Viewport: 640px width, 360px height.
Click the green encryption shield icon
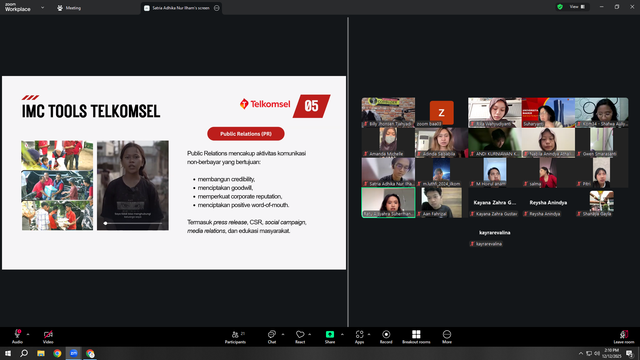pyautogui.click(x=560, y=7)
